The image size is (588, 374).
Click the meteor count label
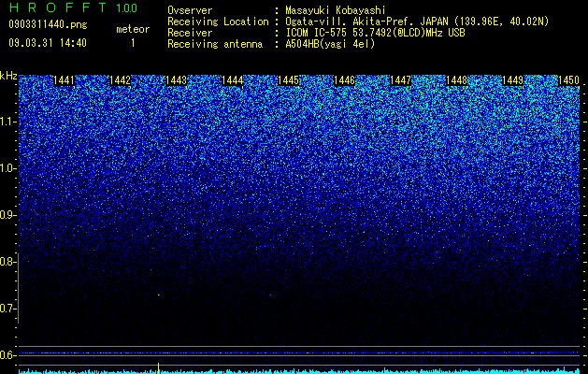(133, 29)
